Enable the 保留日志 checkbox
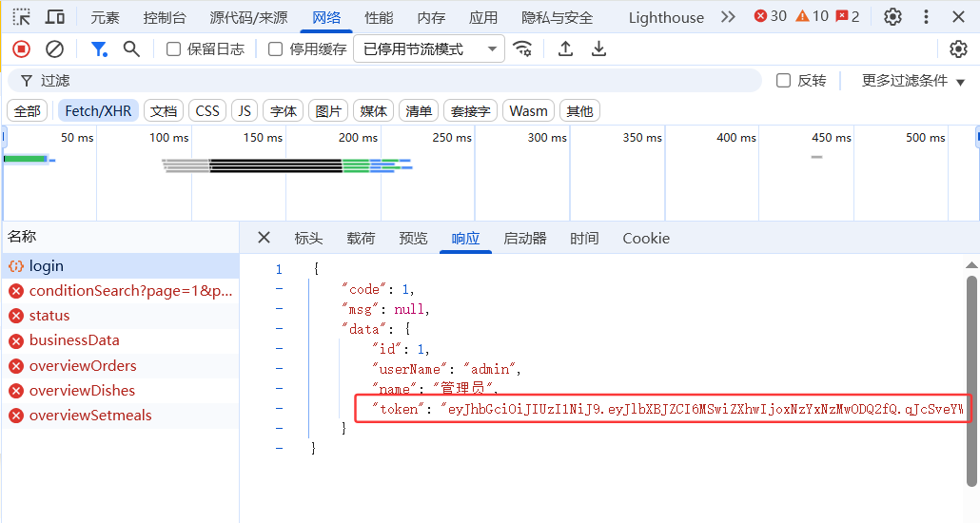The height and width of the screenshot is (523, 980). [174, 48]
